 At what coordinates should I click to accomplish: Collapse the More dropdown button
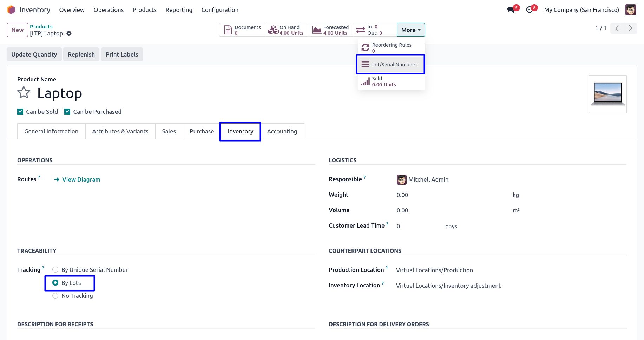coord(410,30)
